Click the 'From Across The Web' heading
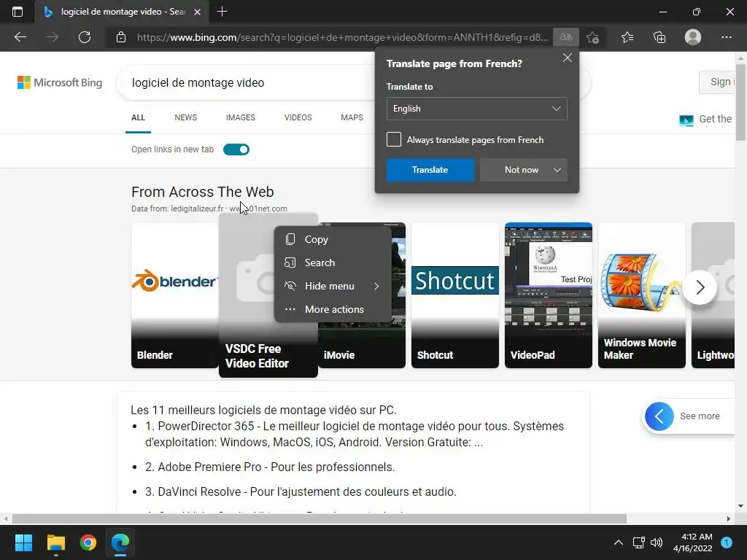The image size is (747, 560). (x=203, y=192)
